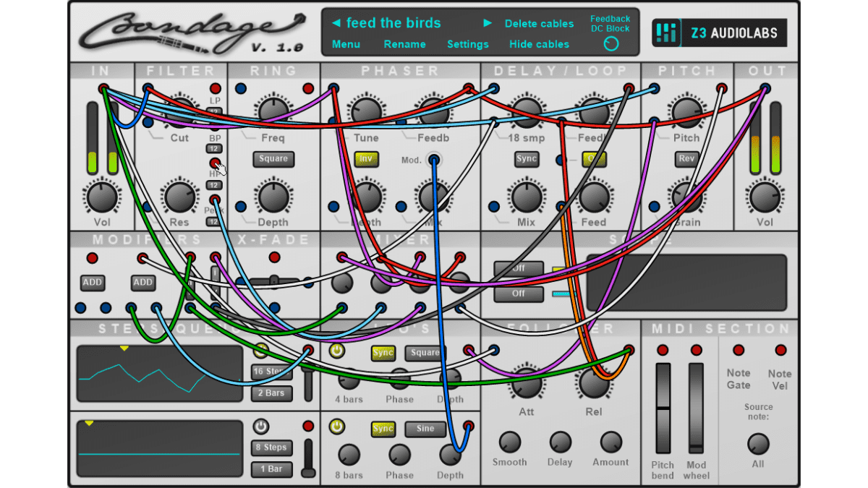Click the Follower Delay knob
This screenshot has height=488, width=868.
click(561, 442)
